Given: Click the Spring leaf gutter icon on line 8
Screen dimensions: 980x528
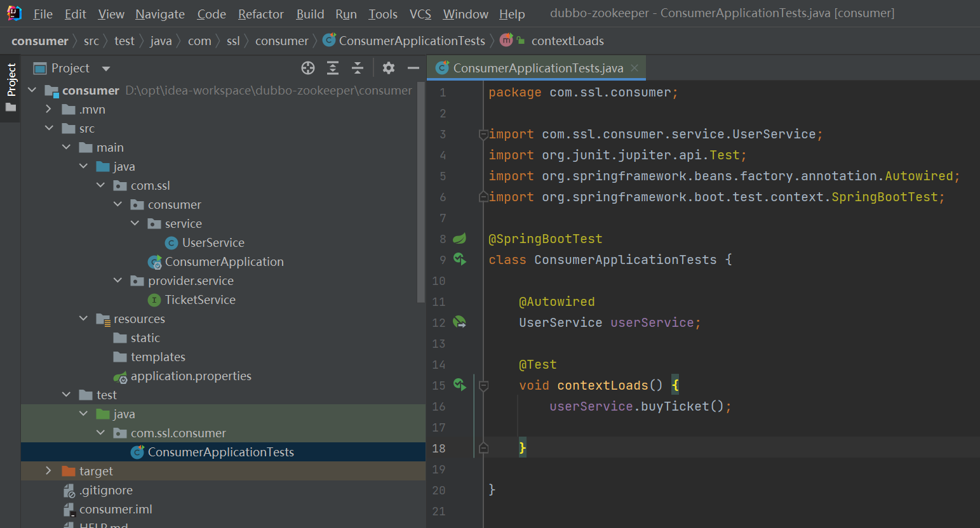Looking at the screenshot, I should 459,239.
